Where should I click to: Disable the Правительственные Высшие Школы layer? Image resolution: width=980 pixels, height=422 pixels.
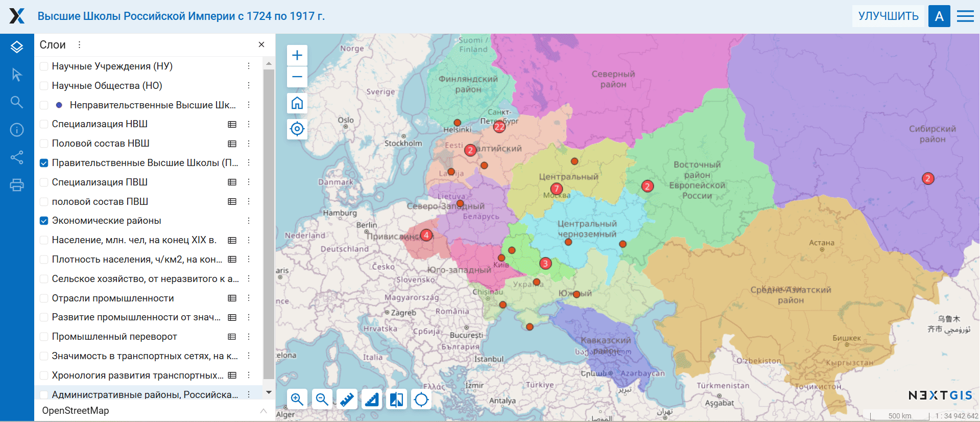[44, 163]
